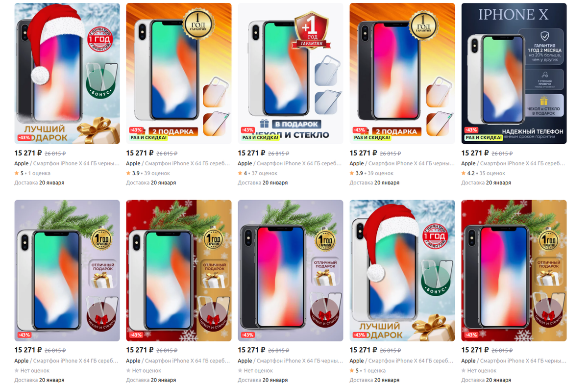Viewport: 588px width, 387px height.
Task: Open black iPhone on lilac fir-branch background
Action: click(291, 271)
